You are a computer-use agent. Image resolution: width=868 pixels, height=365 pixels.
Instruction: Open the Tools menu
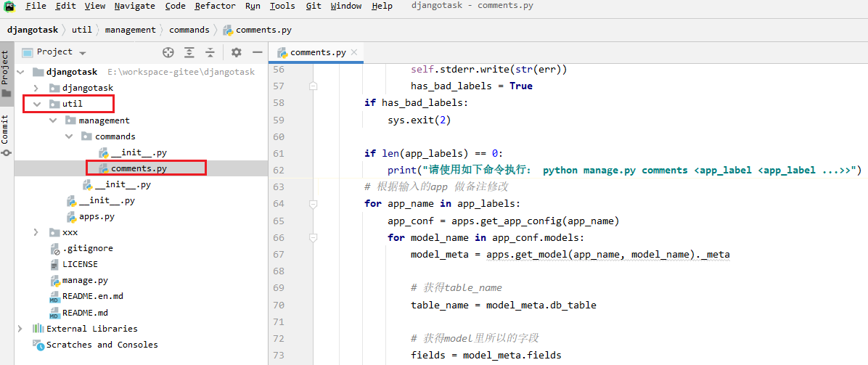[282, 6]
